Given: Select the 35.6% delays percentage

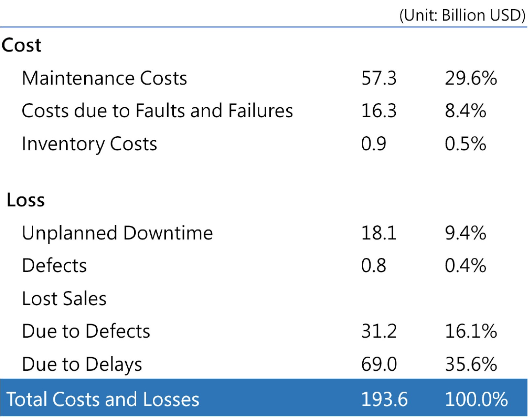Looking at the screenshot, I should (x=471, y=364).
